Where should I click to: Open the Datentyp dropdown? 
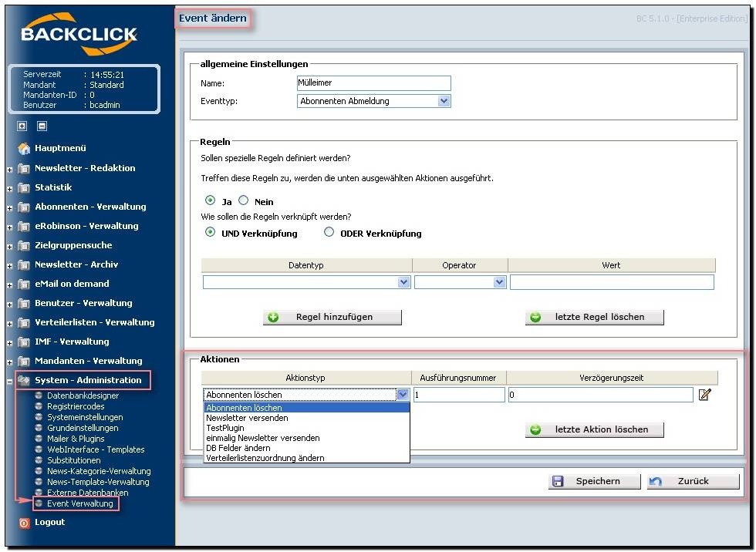pos(404,282)
